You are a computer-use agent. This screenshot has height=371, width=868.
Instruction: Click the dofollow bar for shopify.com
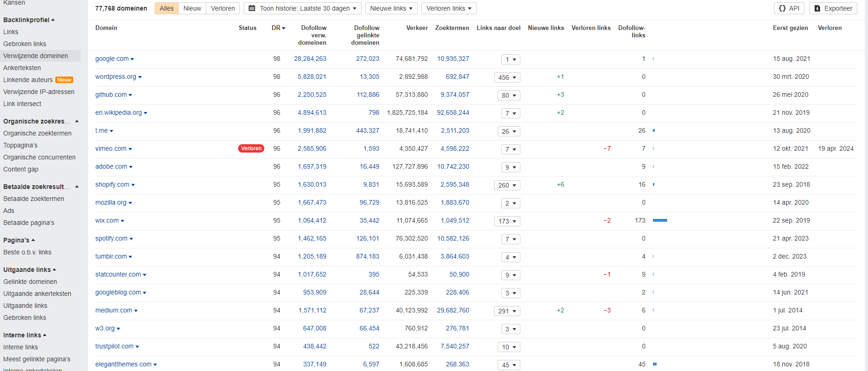[x=654, y=184]
